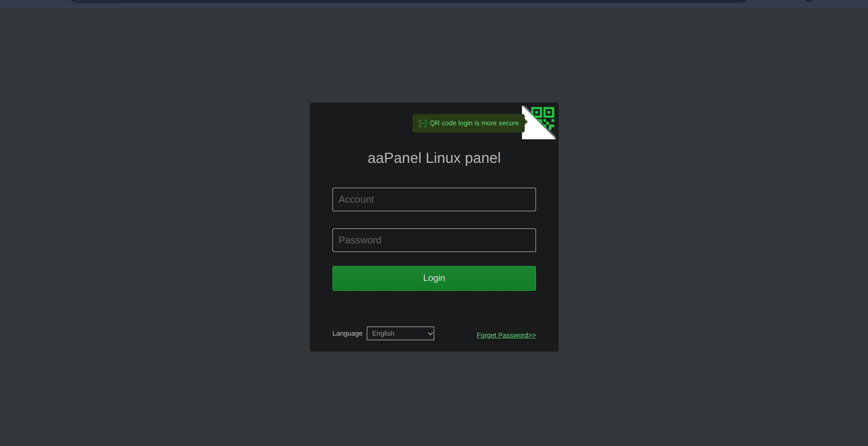Click the 'aaPanel Linux panel' heading

434,158
